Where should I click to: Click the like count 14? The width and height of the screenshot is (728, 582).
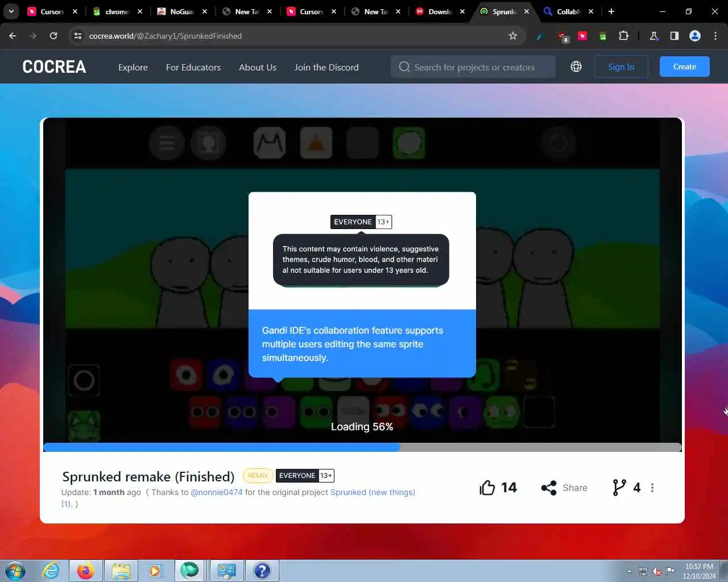(509, 488)
